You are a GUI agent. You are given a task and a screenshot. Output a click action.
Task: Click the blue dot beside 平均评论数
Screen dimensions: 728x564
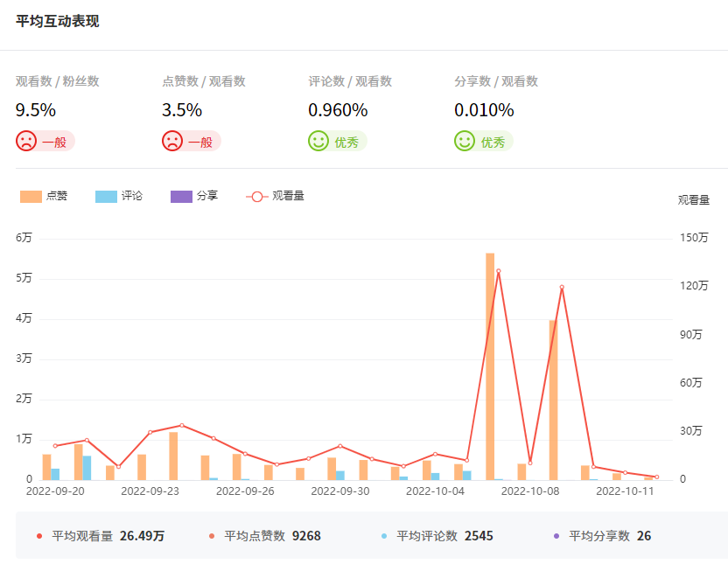coord(383,536)
